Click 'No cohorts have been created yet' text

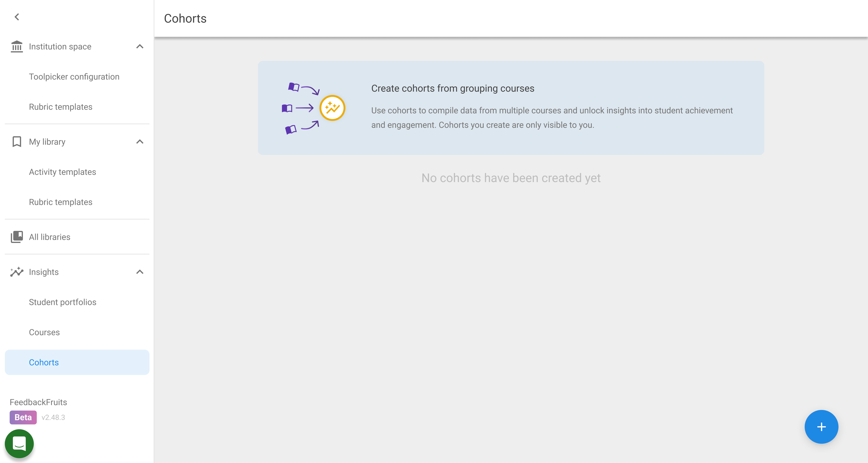tap(511, 178)
